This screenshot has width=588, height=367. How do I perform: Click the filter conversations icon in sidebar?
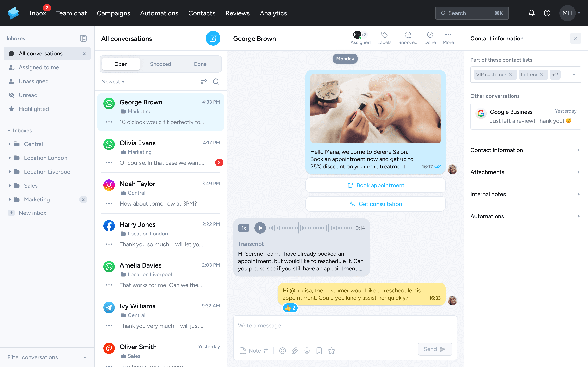click(x=84, y=357)
